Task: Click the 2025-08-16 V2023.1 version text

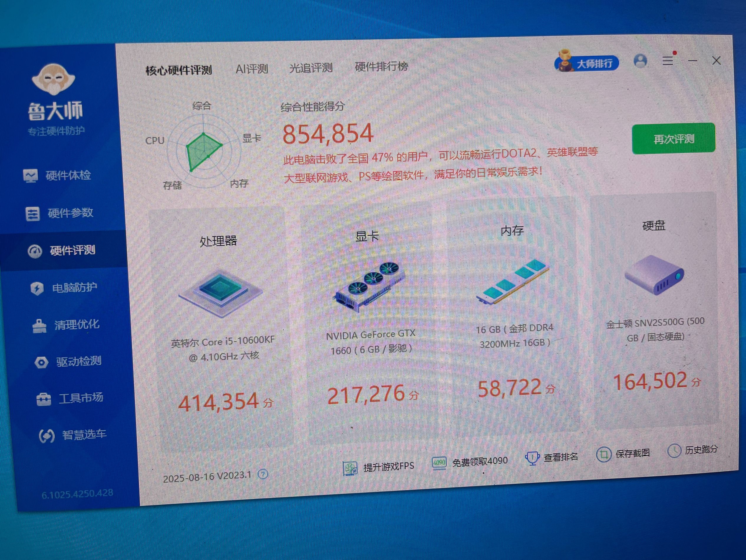Action: tap(207, 477)
